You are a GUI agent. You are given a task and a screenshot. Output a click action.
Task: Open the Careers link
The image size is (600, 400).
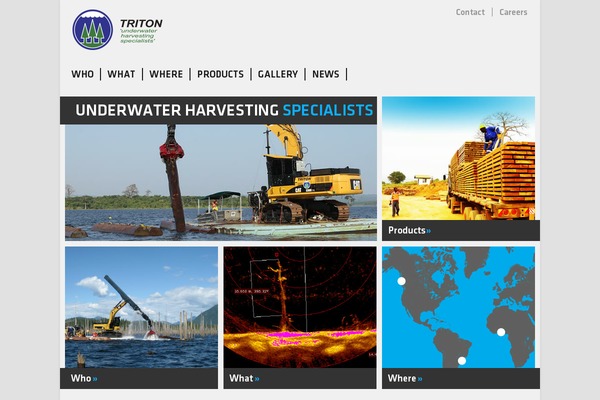tap(513, 12)
